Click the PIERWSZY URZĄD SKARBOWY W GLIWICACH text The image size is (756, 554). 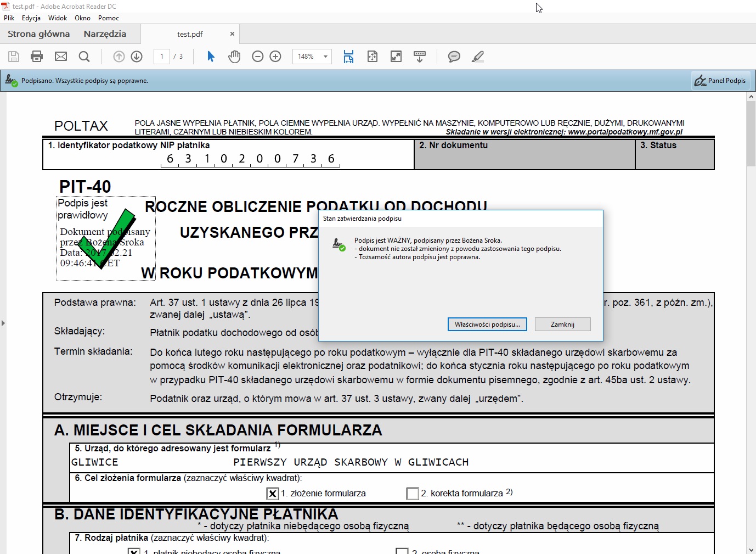(351, 462)
